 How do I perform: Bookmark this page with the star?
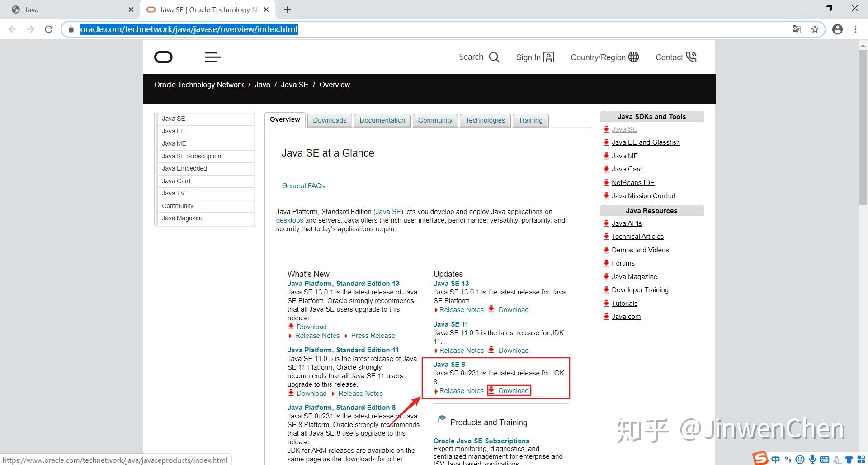tap(815, 29)
